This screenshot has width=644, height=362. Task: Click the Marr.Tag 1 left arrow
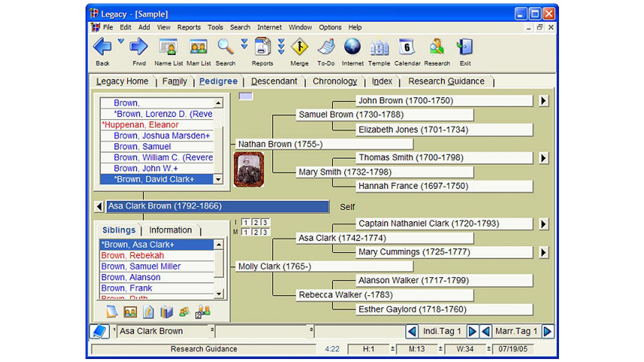coord(486,331)
